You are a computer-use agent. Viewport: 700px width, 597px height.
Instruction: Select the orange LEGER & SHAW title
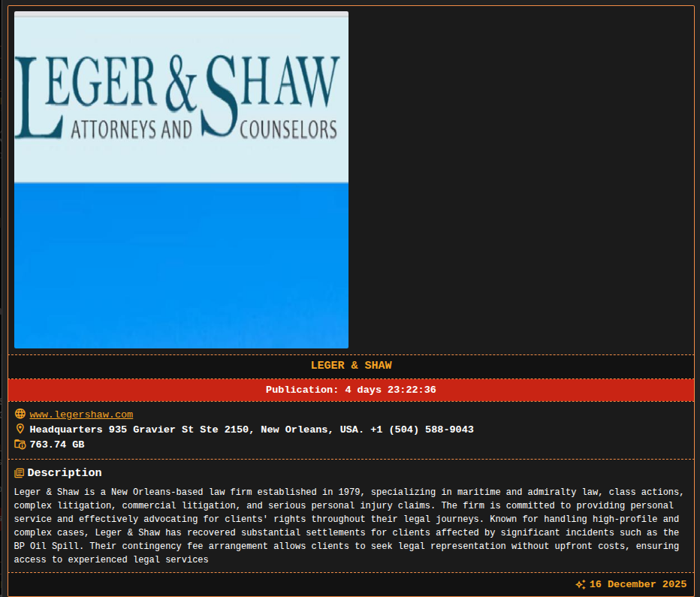pyautogui.click(x=351, y=366)
